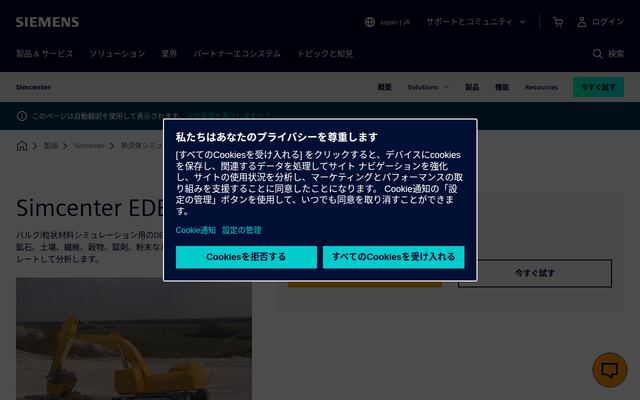Click the Simcenter EDEM page heading

(x=90, y=207)
